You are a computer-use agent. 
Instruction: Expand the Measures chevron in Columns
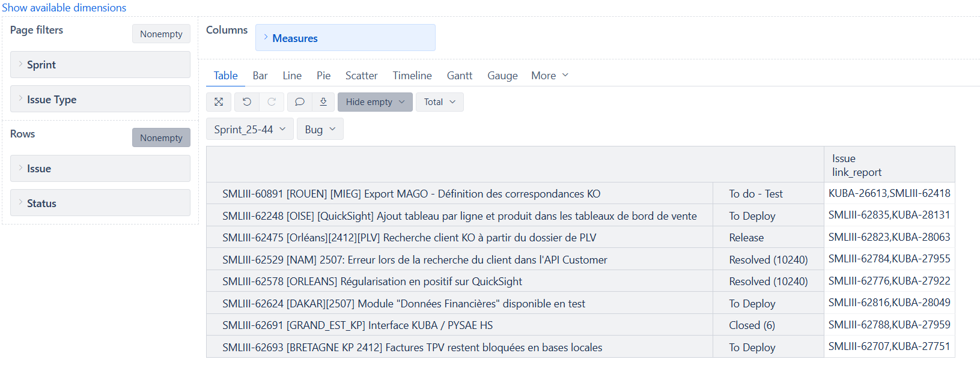pos(266,37)
